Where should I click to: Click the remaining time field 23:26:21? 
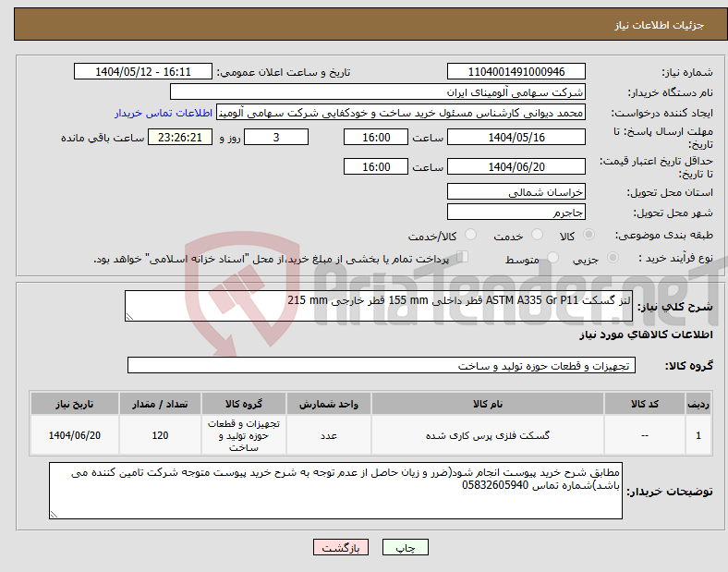[x=180, y=138]
